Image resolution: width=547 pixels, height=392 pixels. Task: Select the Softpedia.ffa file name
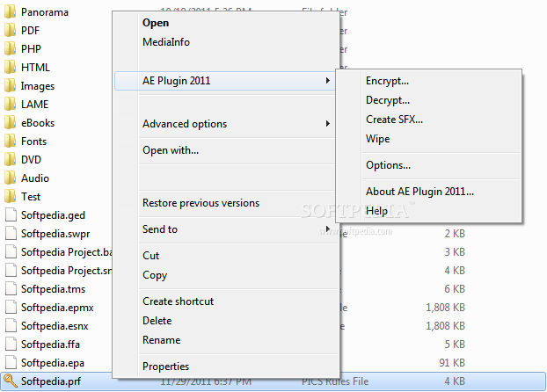pos(50,345)
